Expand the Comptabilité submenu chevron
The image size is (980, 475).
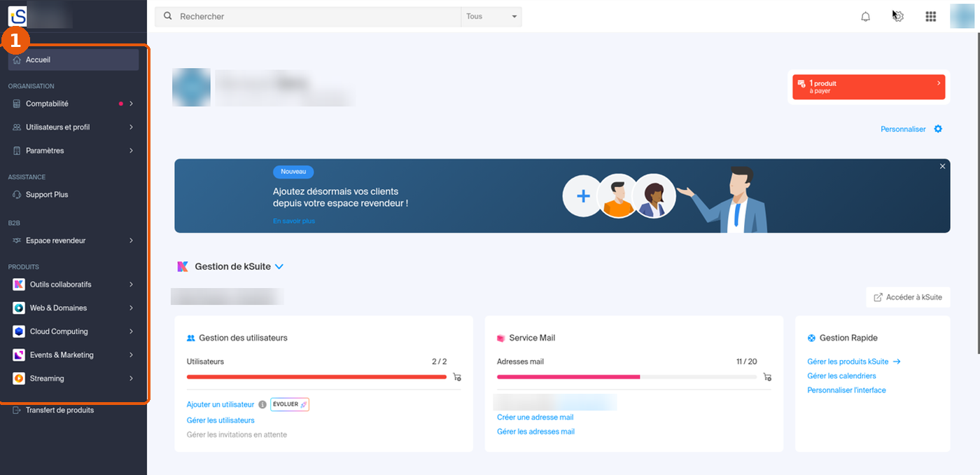[x=131, y=104]
